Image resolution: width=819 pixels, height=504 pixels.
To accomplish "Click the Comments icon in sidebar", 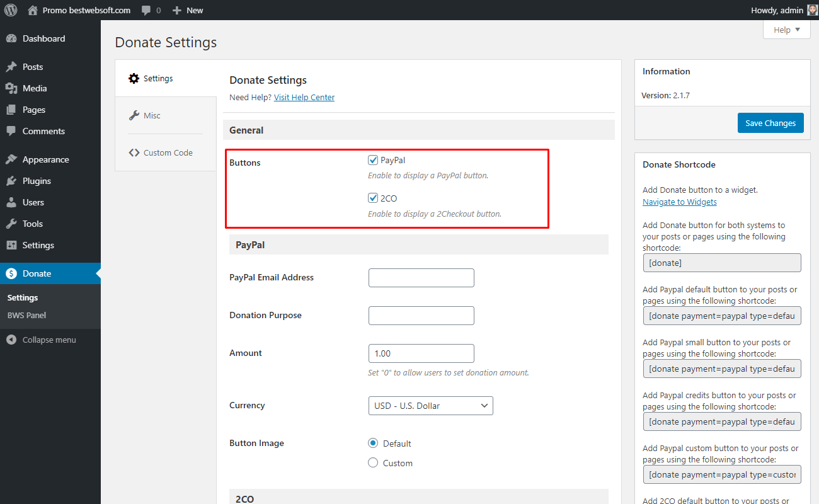I will click(x=11, y=131).
